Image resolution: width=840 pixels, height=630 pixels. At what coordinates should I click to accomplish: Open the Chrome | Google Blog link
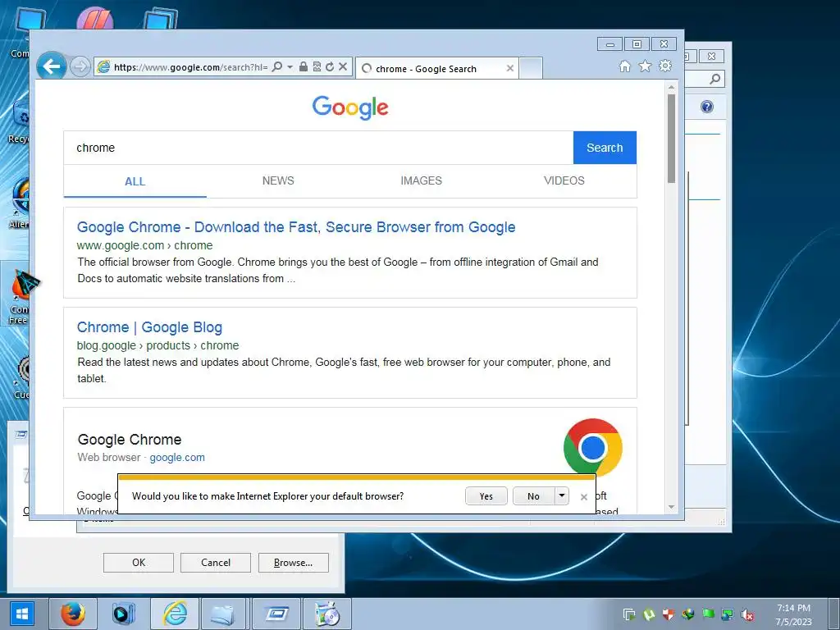[149, 327]
